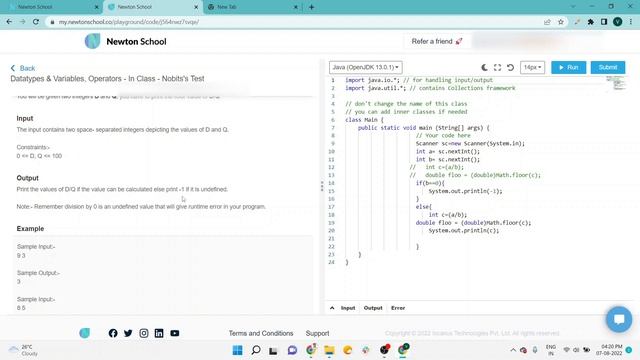Screen dimensions: 640x360
Task: Place cursor on line 14 if(b==0)
Action: coord(430,183)
